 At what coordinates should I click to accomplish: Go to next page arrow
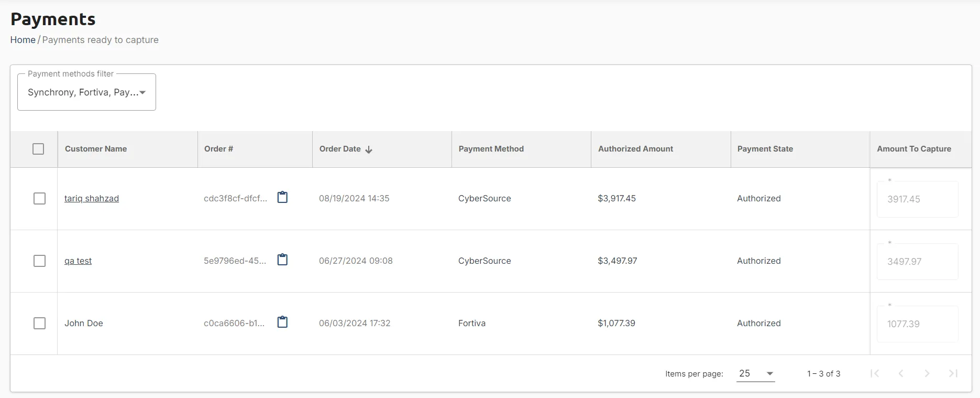point(927,373)
